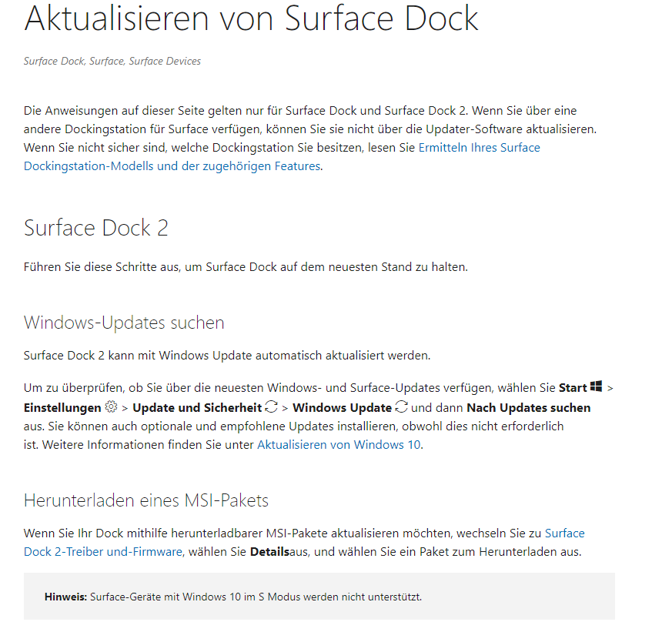Click the bold Hinweis label in note
672x622 pixels.
pyautogui.click(x=65, y=597)
